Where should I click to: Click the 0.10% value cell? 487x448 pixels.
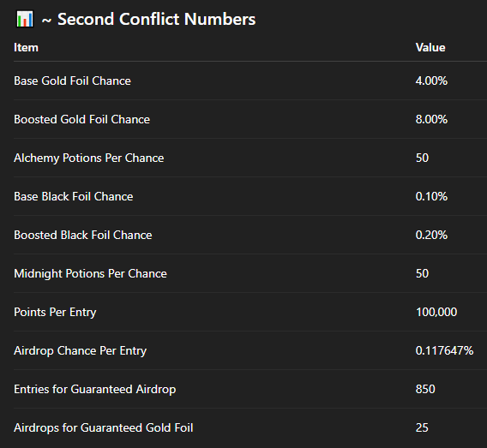431,196
